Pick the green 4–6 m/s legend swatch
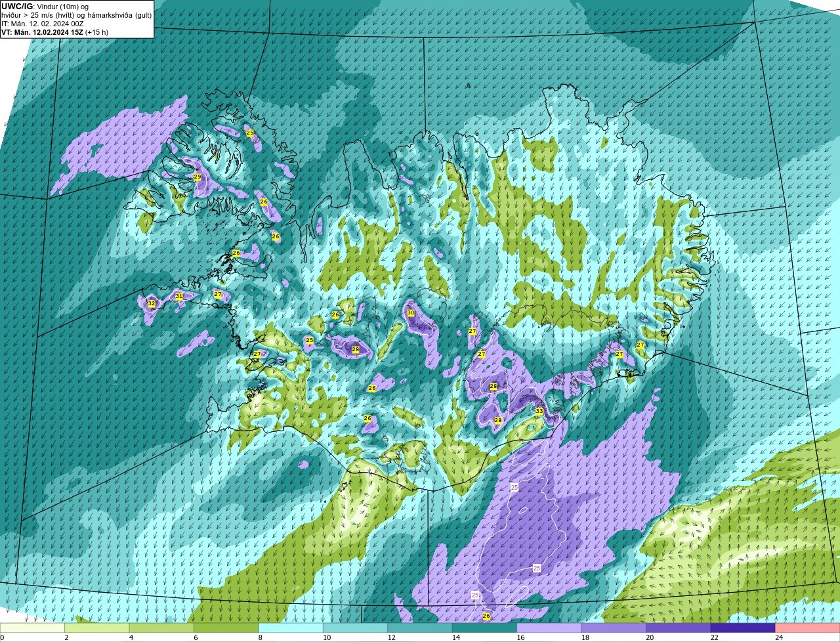The image size is (840, 642). pyautogui.click(x=162, y=628)
